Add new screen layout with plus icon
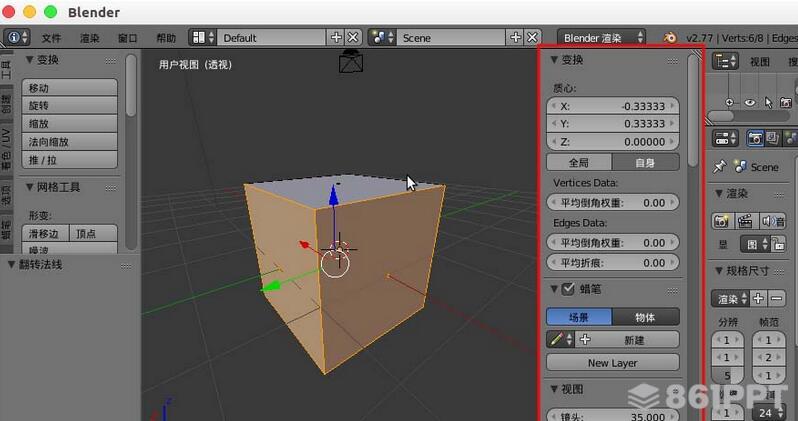The width and height of the screenshot is (798, 421). point(336,37)
